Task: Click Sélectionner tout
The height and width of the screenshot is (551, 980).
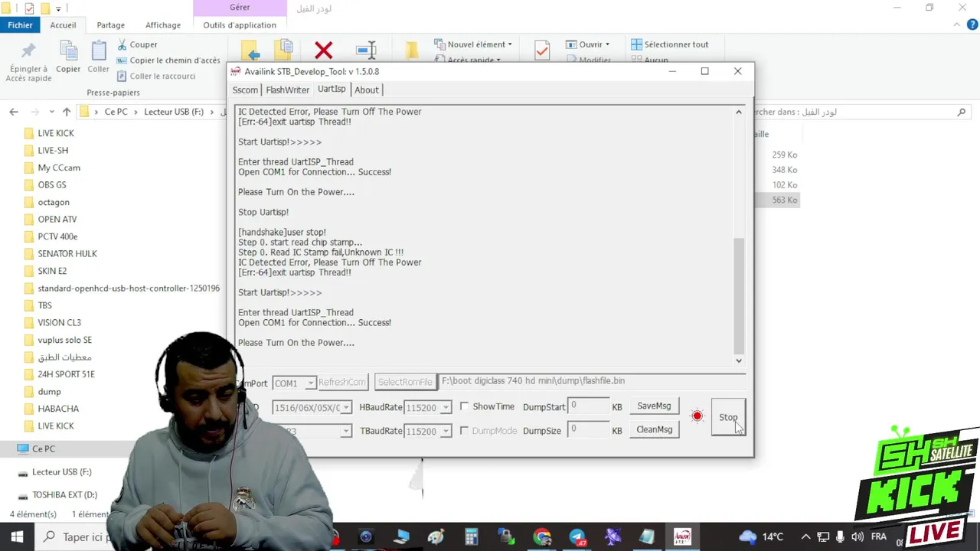Action: [x=669, y=44]
